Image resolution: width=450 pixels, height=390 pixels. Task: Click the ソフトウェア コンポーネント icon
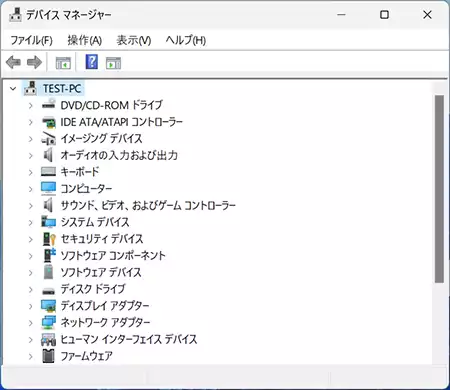pos(50,255)
